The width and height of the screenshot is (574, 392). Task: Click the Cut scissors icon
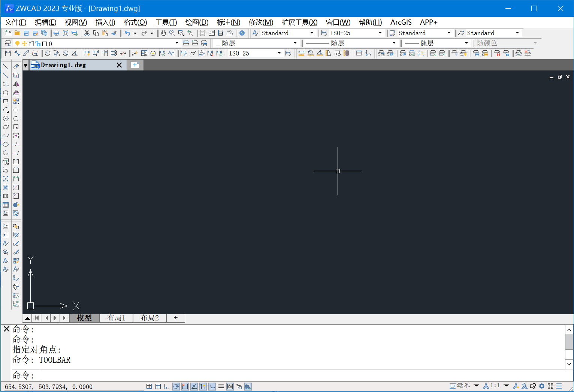click(x=87, y=33)
